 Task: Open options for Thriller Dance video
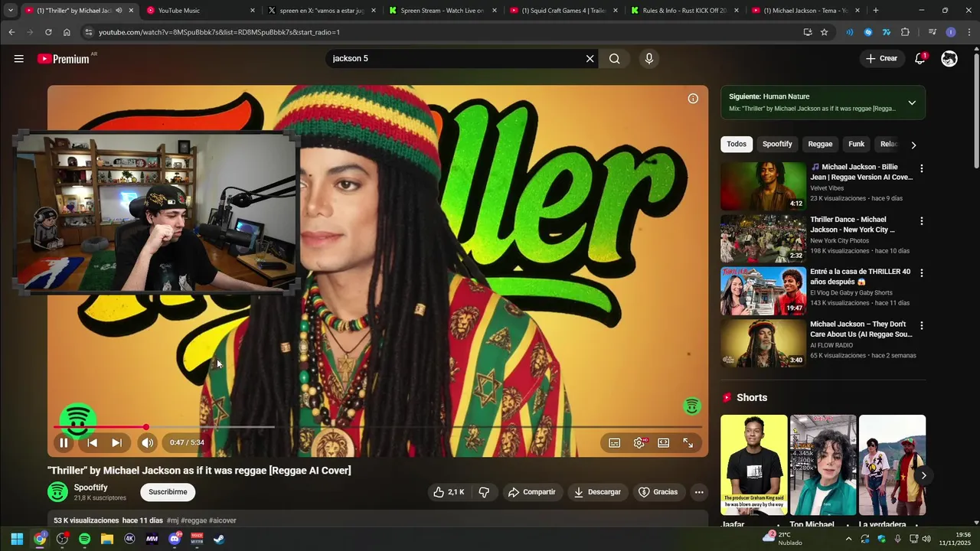point(921,221)
